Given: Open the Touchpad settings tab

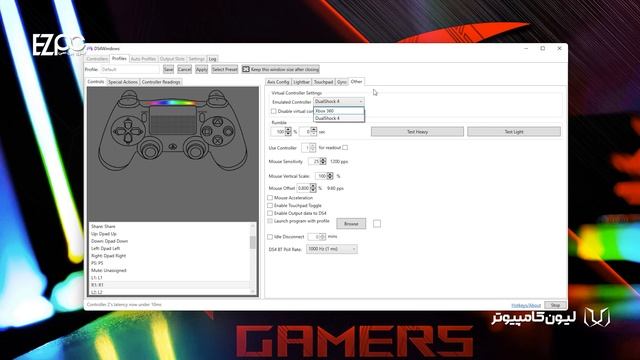Looking at the screenshot, I should tap(324, 82).
